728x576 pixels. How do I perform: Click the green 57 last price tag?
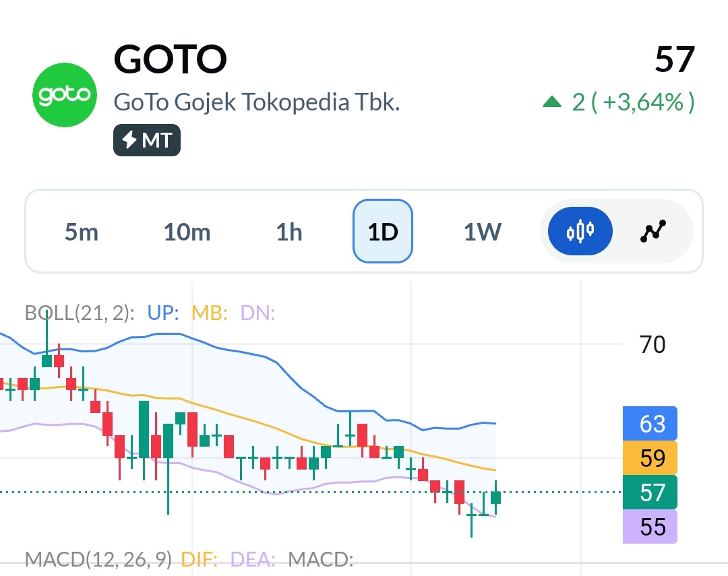pos(650,492)
